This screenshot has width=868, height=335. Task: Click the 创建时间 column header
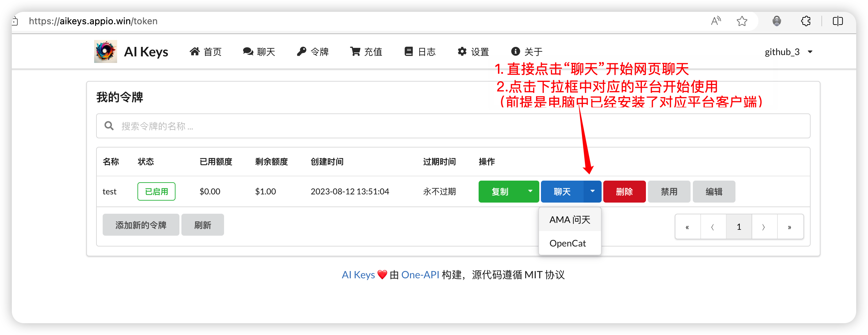[x=327, y=162]
